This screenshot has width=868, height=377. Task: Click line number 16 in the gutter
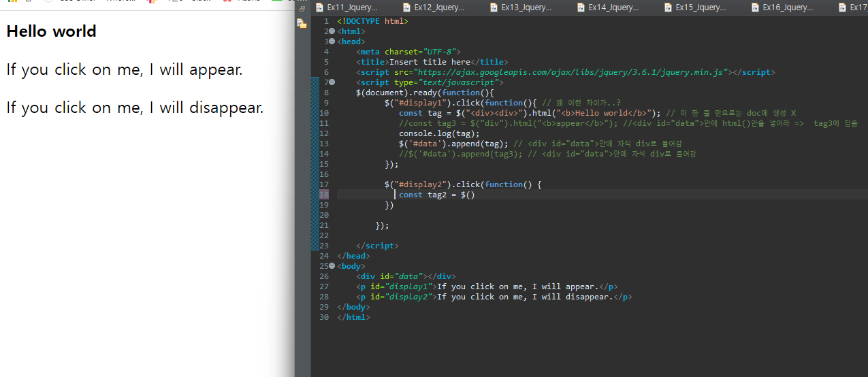pyautogui.click(x=324, y=174)
